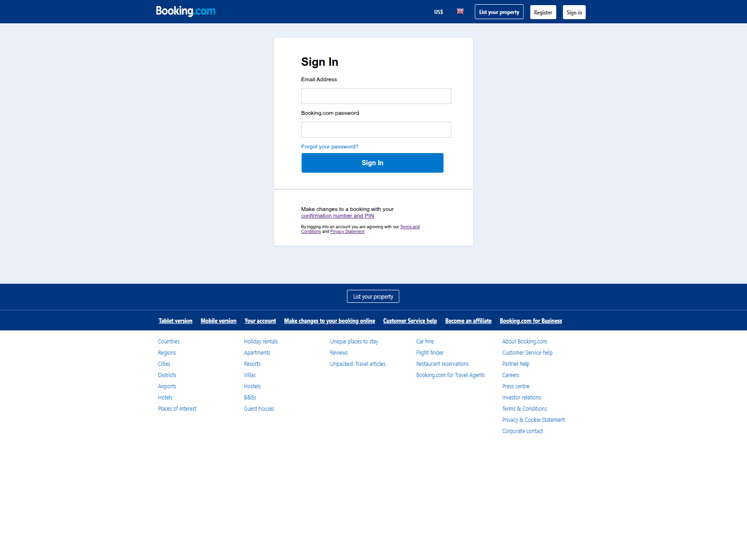The width and height of the screenshot is (747, 560).
Task: Open Flight finder link
Action: click(430, 353)
